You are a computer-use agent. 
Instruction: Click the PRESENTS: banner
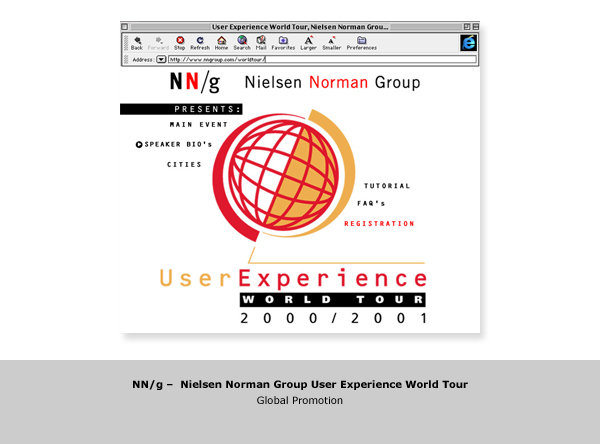pos(181,109)
